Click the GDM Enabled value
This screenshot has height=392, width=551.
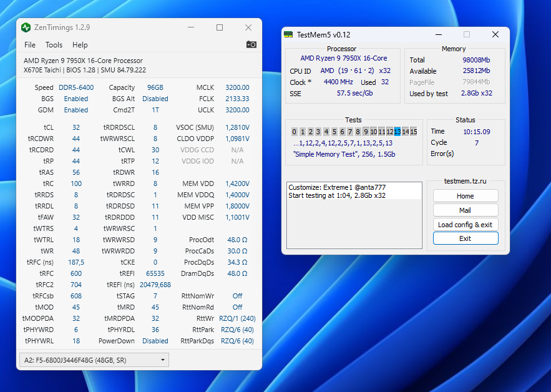click(x=76, y=110)
